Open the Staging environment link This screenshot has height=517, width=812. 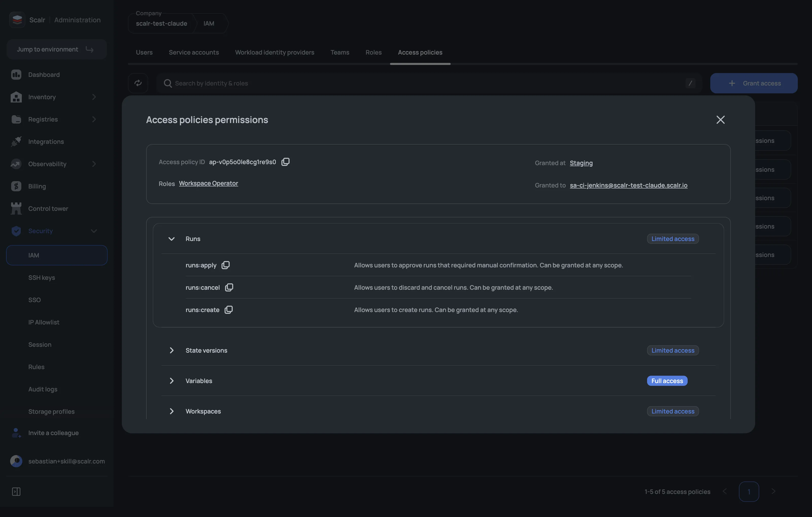[581, 163]
